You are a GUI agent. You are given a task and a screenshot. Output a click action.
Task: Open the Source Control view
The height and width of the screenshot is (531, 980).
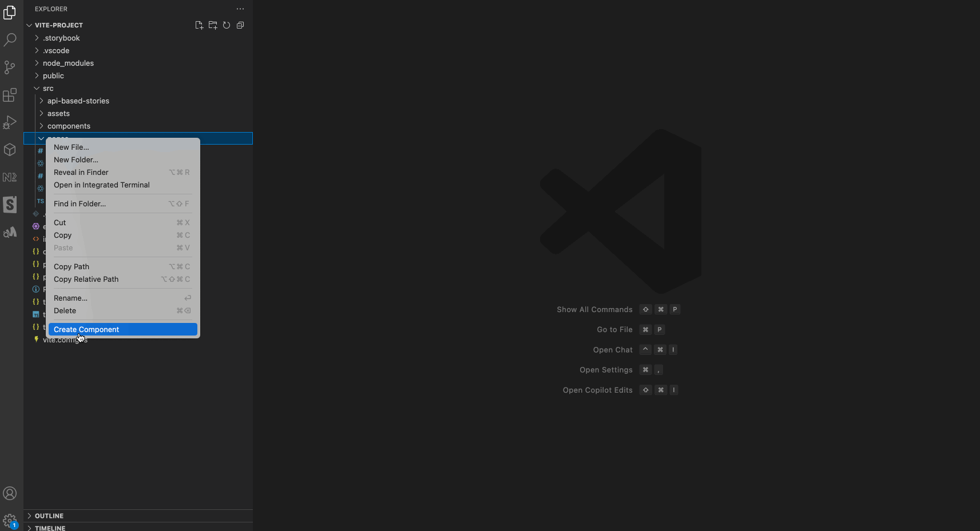point(10,67)
